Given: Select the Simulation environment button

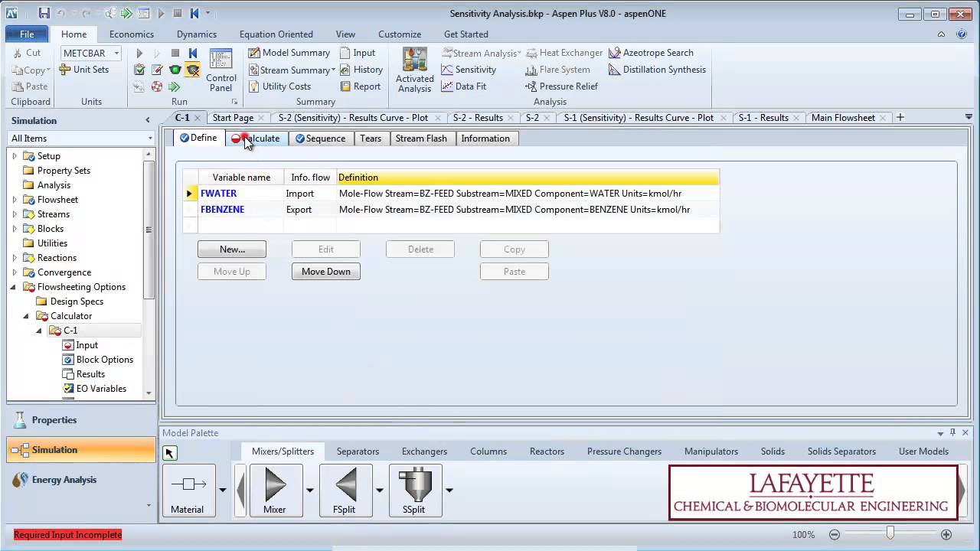Looking at the screenshot, I should pos(80,450).
